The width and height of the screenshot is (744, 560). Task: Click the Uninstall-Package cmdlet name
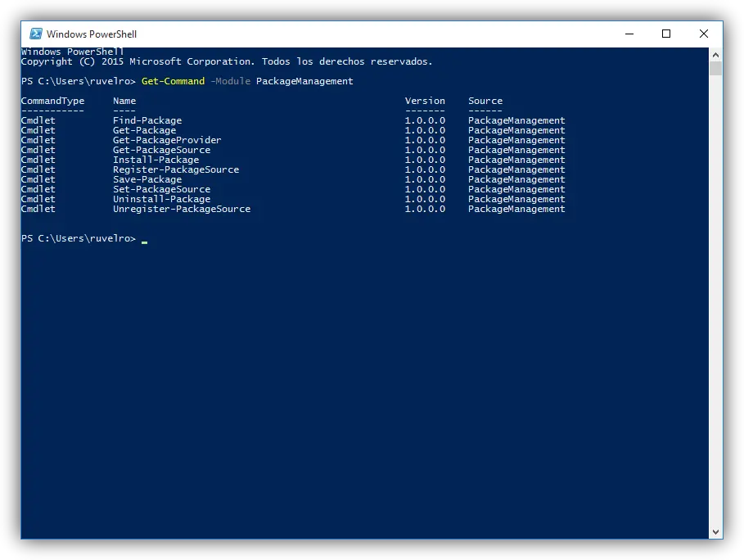pos(161,199)
